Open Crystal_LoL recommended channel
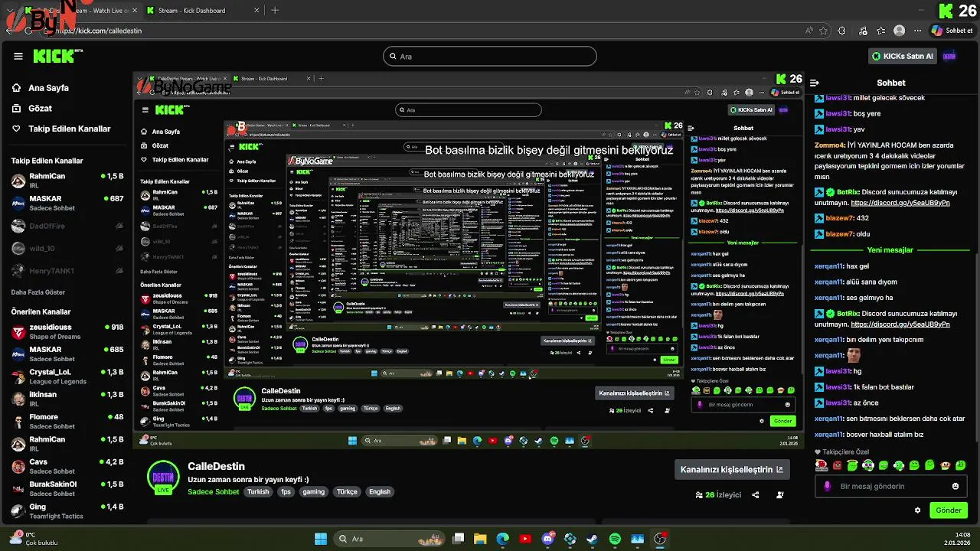The height and width of the screenshot is (551, 980). (67, 377)
